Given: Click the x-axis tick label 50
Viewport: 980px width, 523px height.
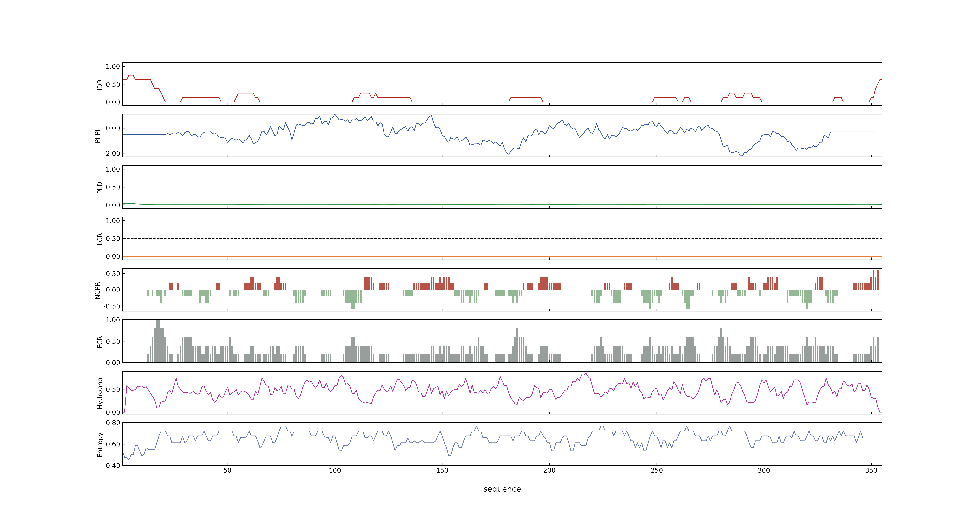Looking at the screenshot, I should click(x=228, y=470).
